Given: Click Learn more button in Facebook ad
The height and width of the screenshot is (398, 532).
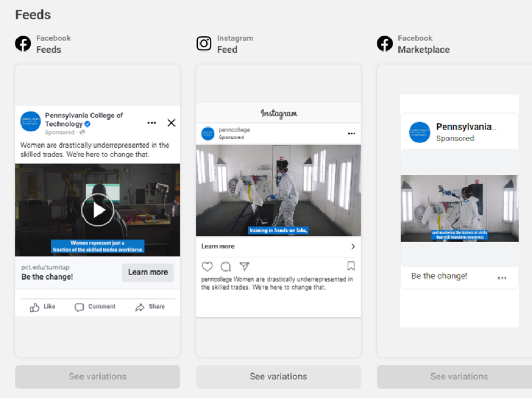Looking at the screenshot, I should [147, 272].
